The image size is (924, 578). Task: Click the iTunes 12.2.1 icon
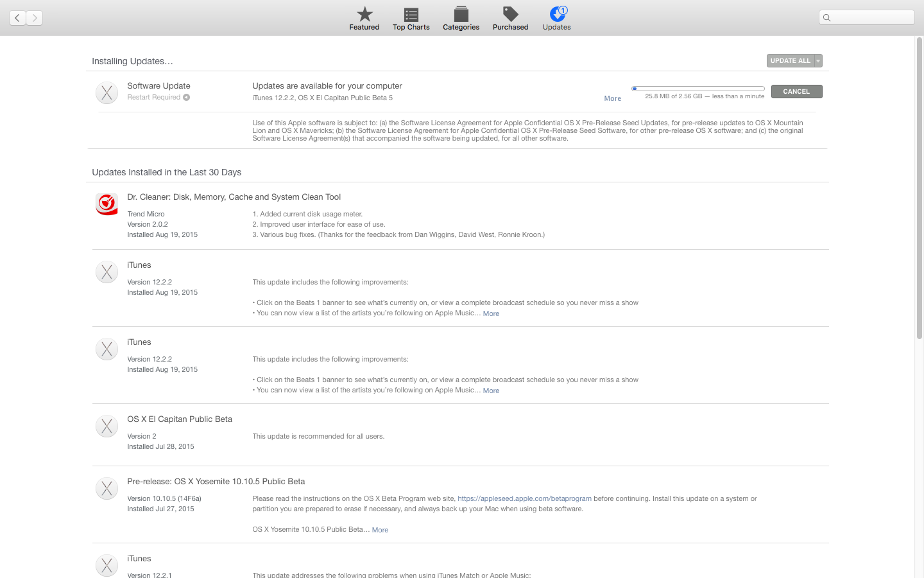107,566
